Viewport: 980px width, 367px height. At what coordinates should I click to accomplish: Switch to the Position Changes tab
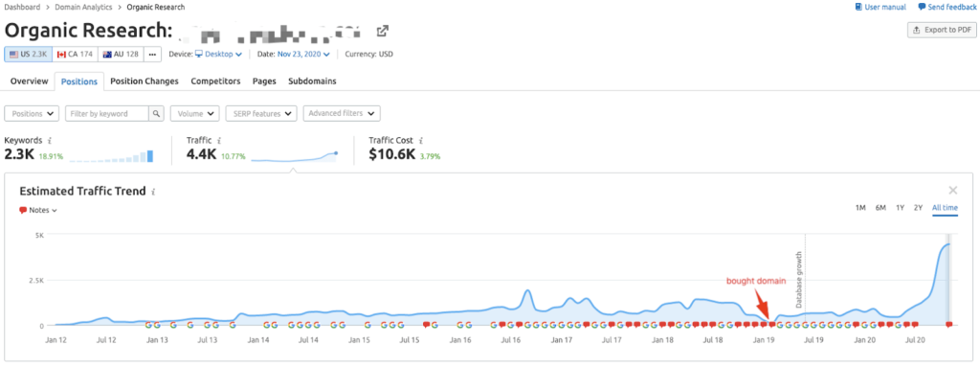tap(145, 81)
